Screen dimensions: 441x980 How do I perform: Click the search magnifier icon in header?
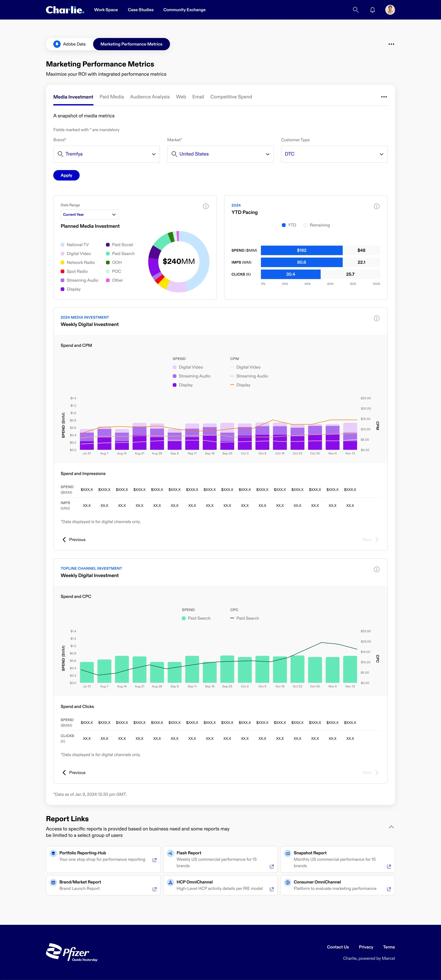tap(355, 10)
